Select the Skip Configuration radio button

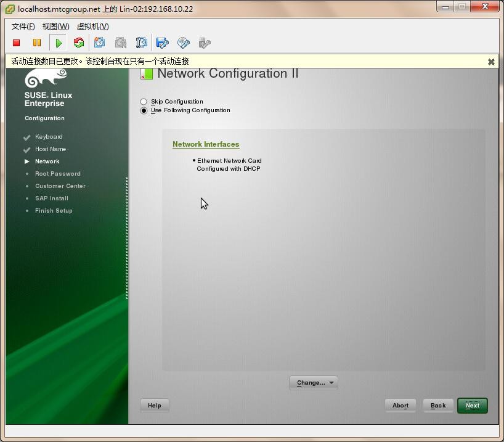click(x=144, y=102)
